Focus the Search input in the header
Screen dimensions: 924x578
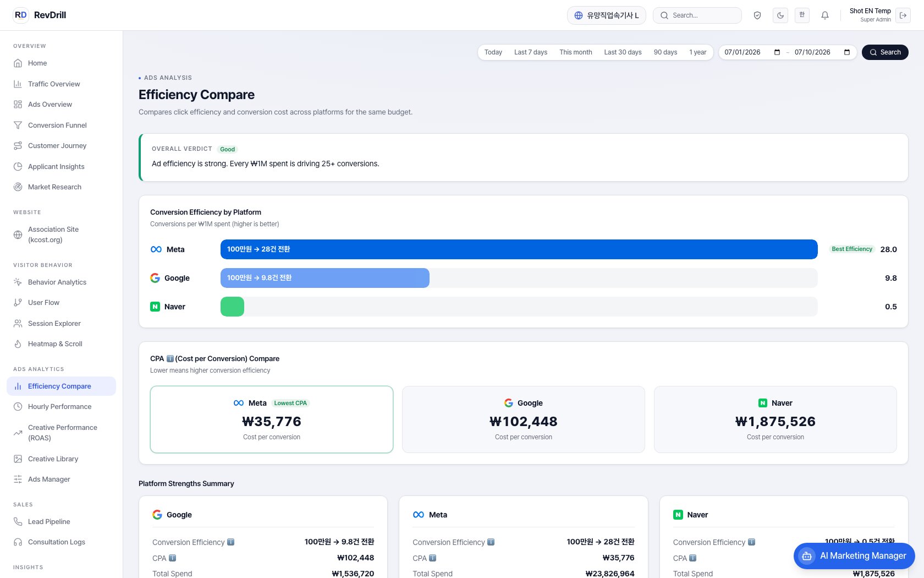[x=697, y=15]
